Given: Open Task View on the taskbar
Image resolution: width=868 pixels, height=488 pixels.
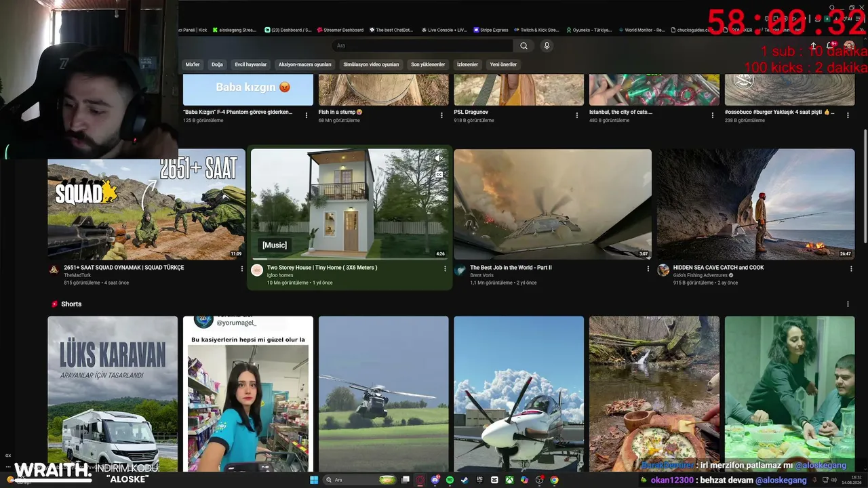Looking at the screenshot, I should coord(406,480).
